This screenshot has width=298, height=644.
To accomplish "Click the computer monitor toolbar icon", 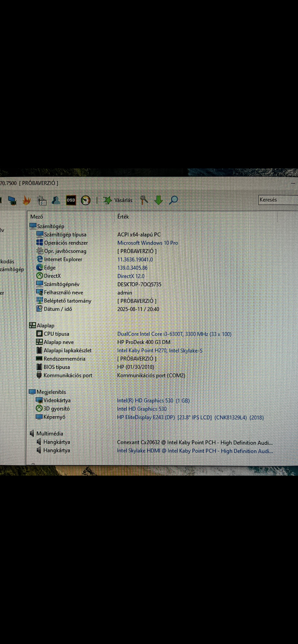I will point(12,200).
